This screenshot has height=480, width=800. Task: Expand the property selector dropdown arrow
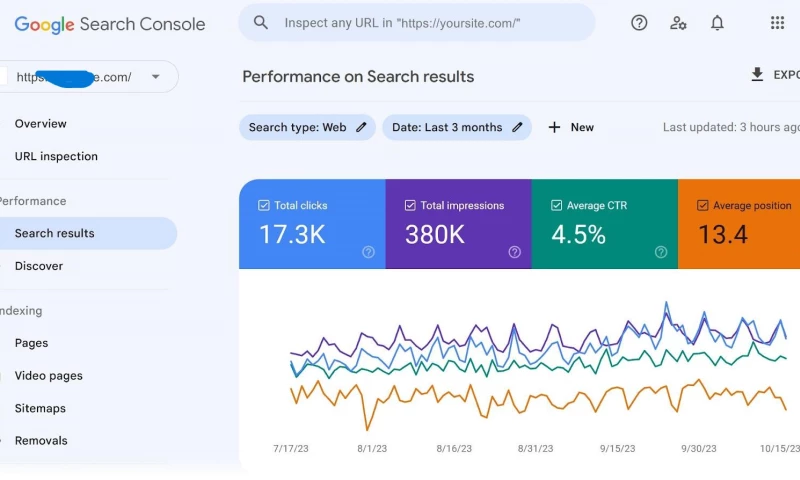tap(156, 77)
